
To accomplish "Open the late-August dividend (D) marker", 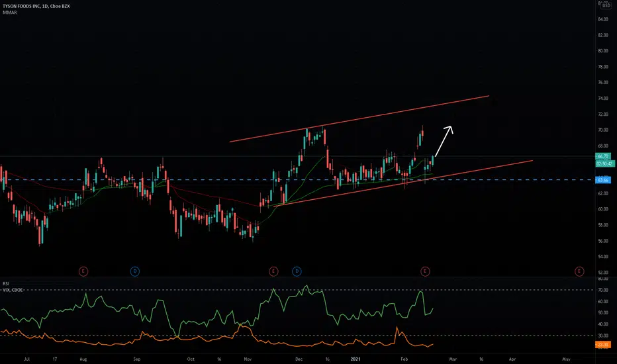I will (134, 271).
